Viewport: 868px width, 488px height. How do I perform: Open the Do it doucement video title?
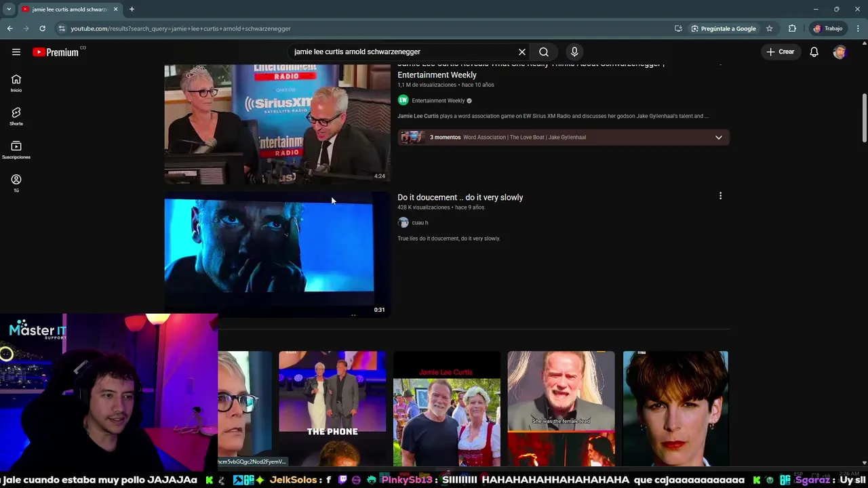coord(460,197)
